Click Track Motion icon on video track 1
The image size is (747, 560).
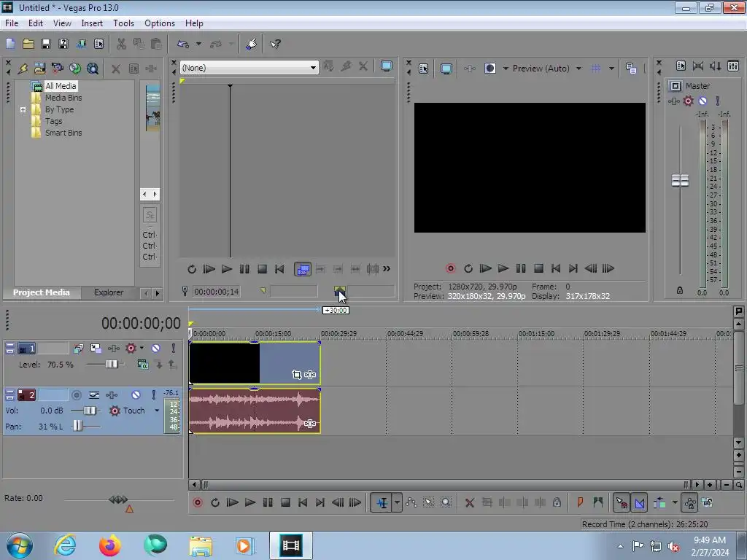96,348
